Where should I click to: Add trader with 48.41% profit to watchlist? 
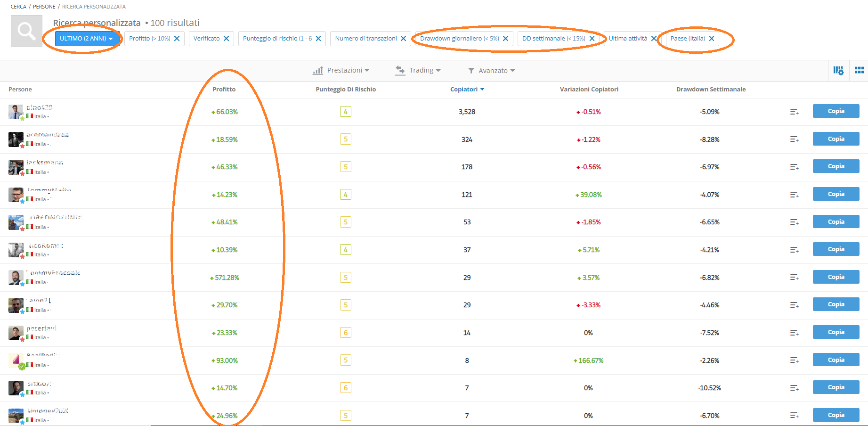(795, 222)
